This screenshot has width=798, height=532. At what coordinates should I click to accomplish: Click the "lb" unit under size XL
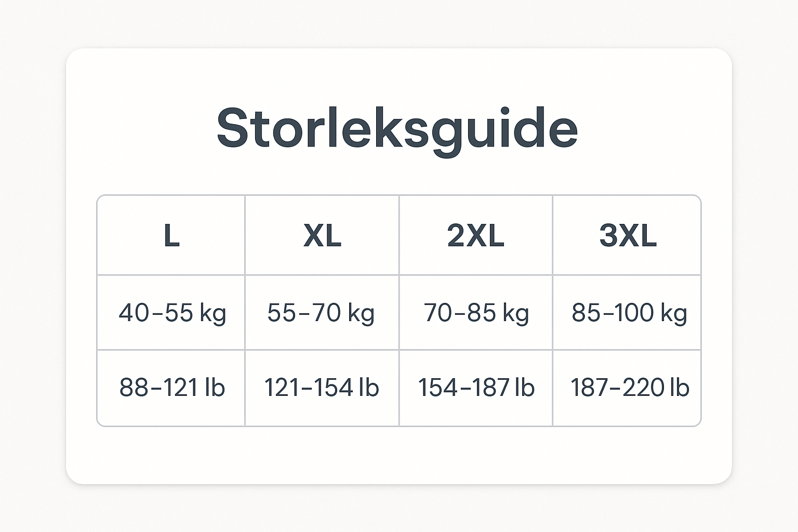[369, 388]
